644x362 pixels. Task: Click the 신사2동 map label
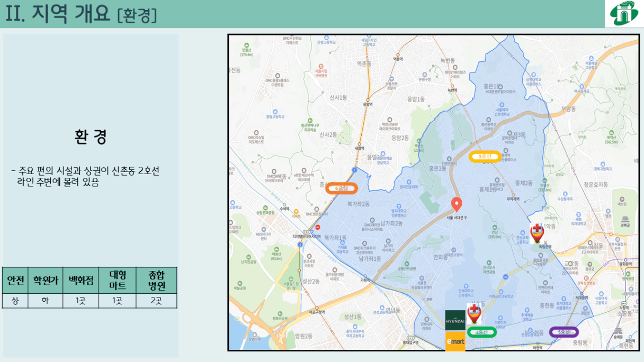point(328,134)
